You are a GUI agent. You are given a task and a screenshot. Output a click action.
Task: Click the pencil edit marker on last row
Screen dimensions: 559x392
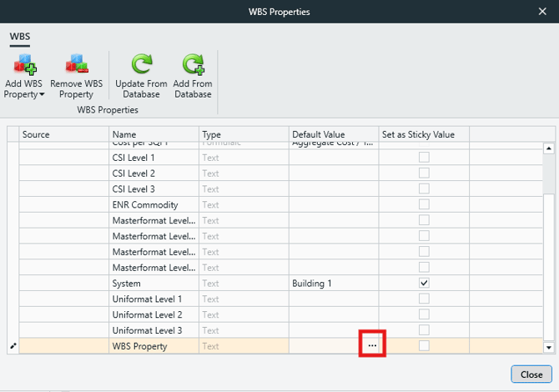[13, 345]
